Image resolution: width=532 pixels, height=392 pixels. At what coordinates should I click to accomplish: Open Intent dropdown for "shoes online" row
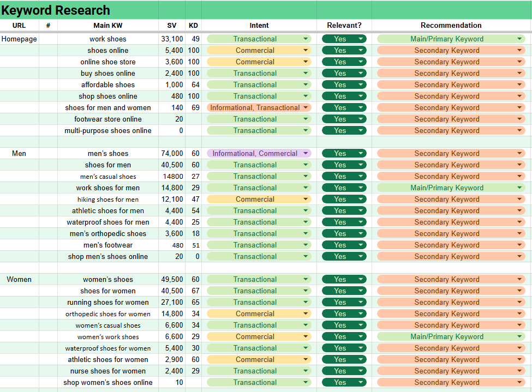(x=306, y=50)
